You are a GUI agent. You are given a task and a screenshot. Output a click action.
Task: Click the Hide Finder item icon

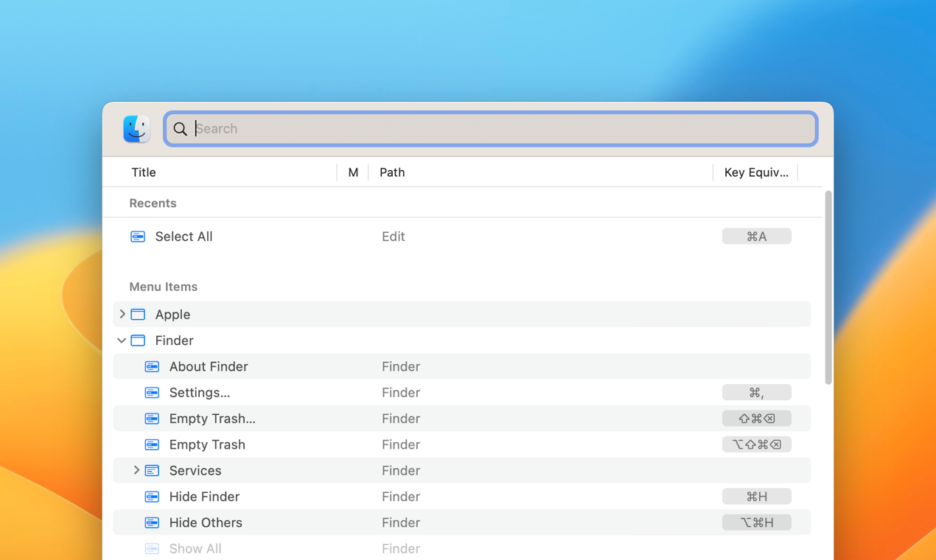(x=152, y=497)
